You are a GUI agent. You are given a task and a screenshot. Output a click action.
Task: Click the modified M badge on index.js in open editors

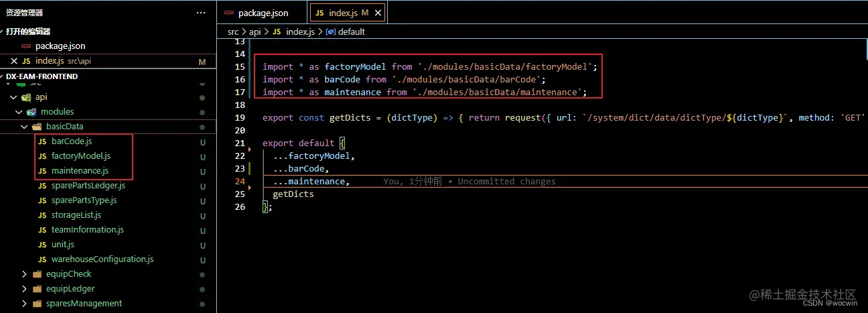tap(202, 61)
